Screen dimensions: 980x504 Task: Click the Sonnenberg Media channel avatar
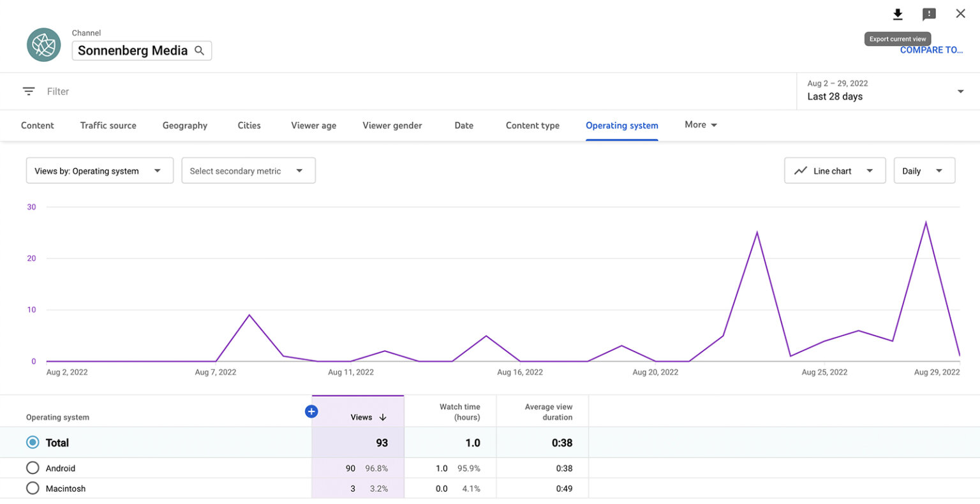point(43,45)
